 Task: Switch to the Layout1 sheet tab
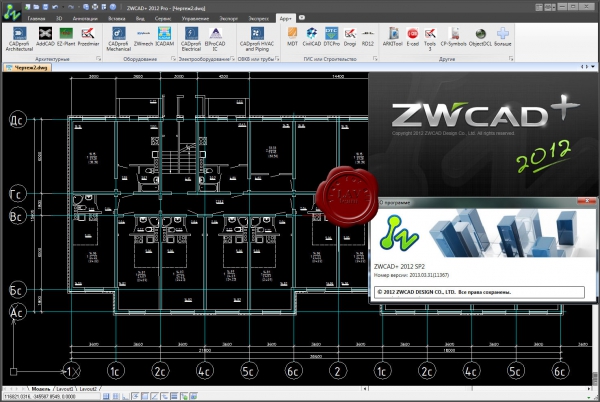pos(65,389)
